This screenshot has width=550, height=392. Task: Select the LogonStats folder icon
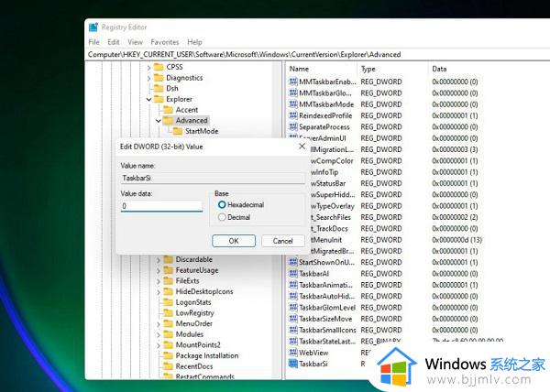(x=169, y=302)
